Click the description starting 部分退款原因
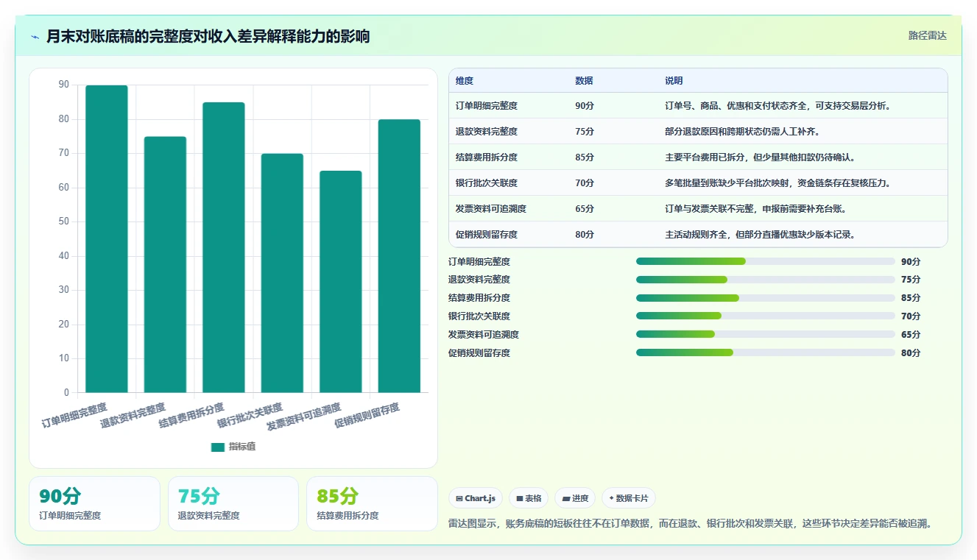Viewport: 977px width, 560px height. [742, 132]
